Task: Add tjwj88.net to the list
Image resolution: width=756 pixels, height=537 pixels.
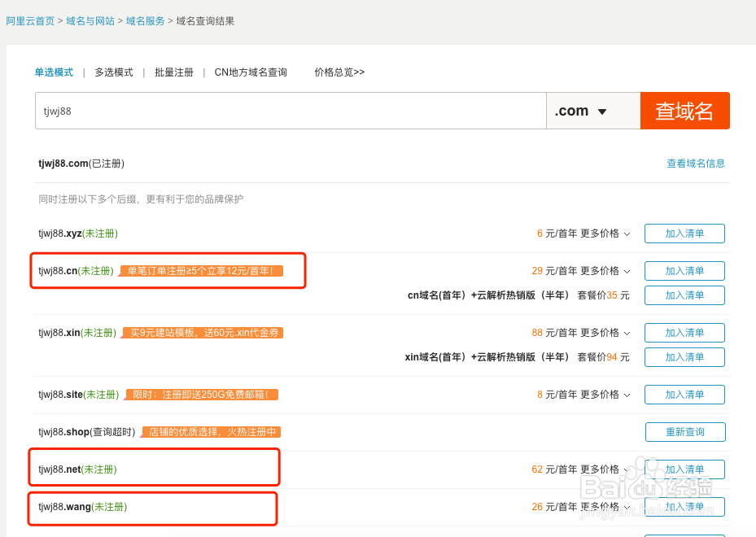Action: coord(684,469)
